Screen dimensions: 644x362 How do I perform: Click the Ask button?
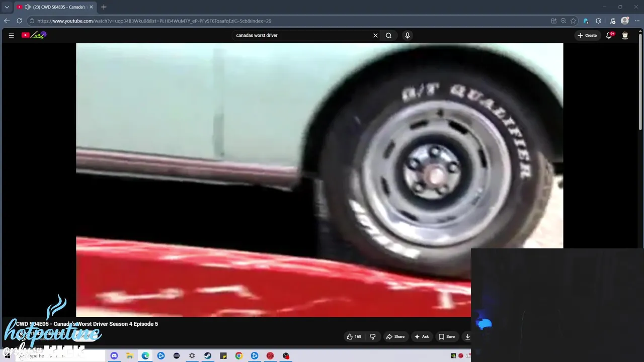tap(422, 336)
